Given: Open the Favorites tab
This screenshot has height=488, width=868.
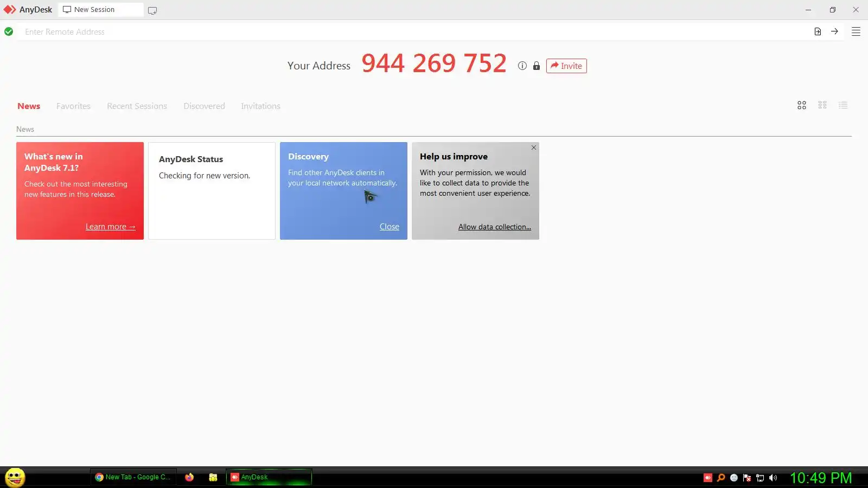Looking at the screenshot, I should point(73,106).
